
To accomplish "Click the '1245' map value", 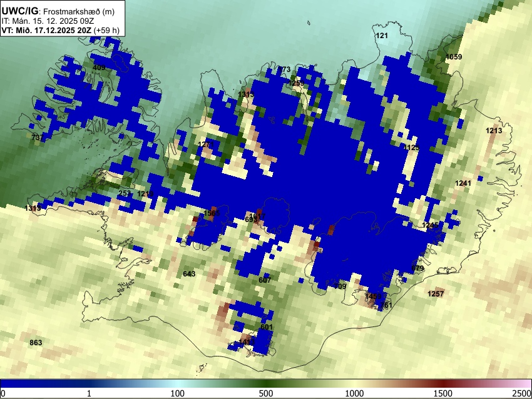I will tap(430, 225).
